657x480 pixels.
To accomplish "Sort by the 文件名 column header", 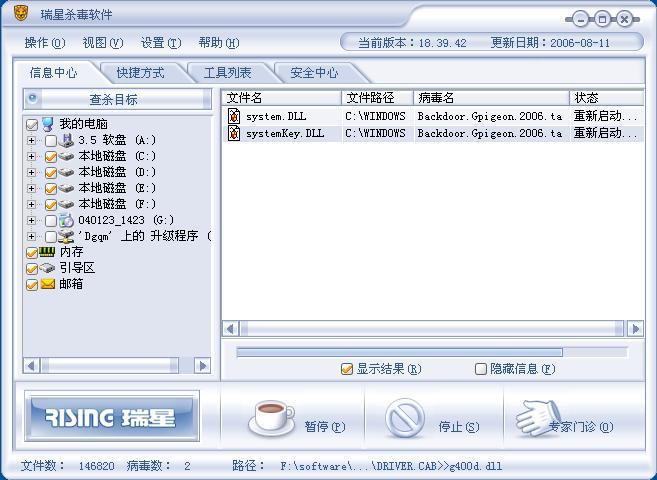I will click(x=282, y=98).
